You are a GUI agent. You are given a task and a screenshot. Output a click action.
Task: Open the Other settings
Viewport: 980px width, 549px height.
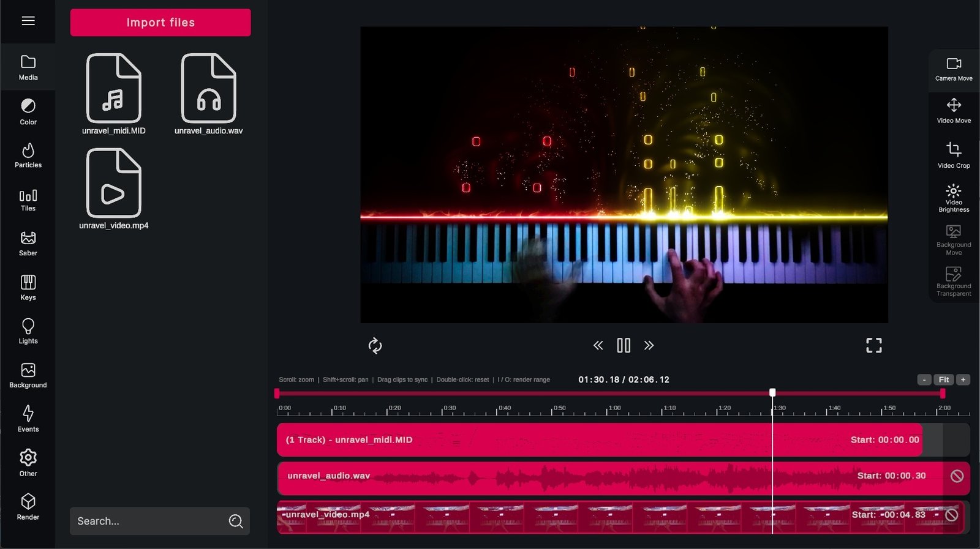pos(28,463)
